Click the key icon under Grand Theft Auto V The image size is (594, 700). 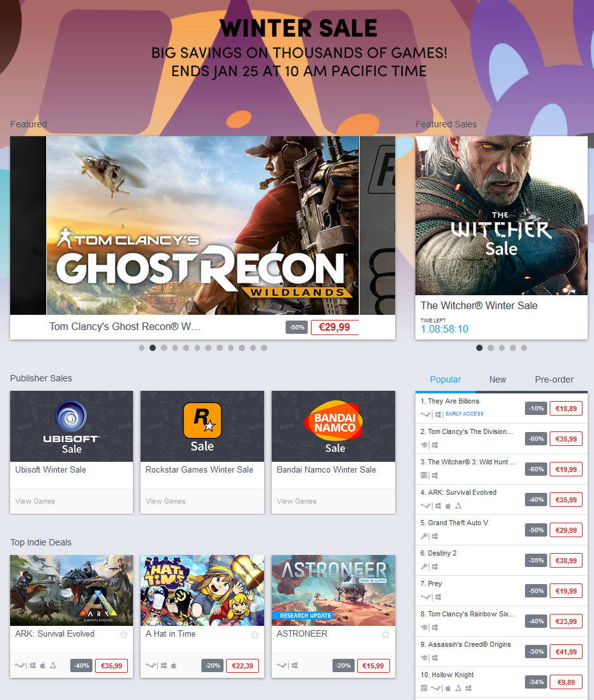coord(424,536)
